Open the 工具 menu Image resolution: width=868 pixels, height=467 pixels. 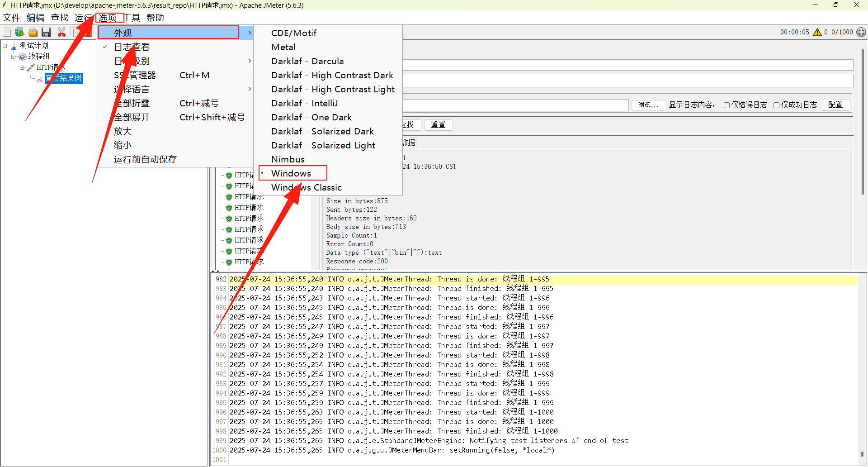(x=132, y=18)
